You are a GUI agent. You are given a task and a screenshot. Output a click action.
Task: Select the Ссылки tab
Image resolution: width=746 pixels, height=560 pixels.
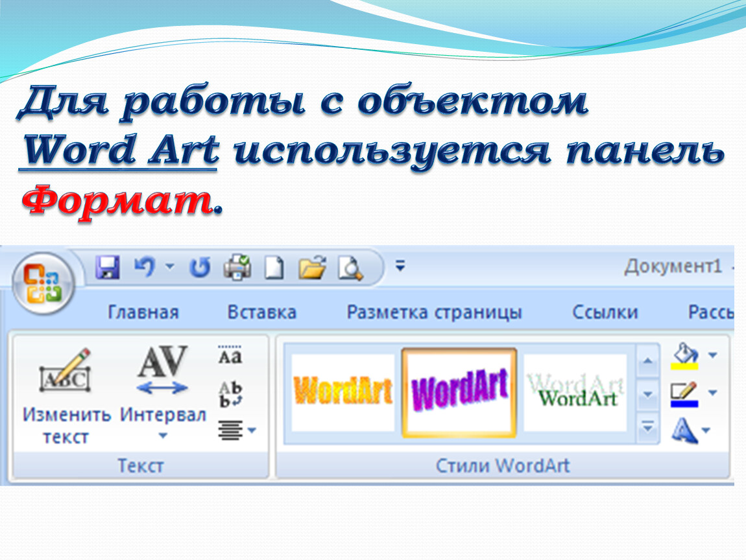click(605, 312)
